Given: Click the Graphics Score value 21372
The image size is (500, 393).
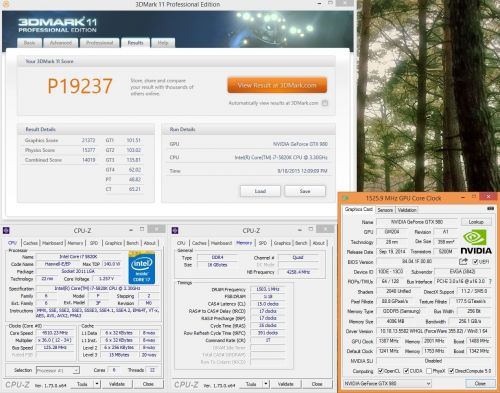Looking at the screenshot, I should [x=88, y=140].
